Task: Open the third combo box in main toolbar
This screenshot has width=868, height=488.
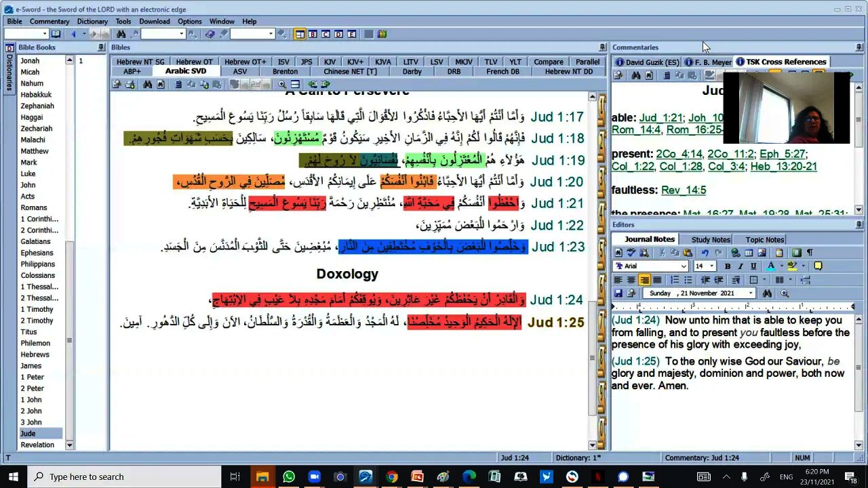Action: (271, 34)
